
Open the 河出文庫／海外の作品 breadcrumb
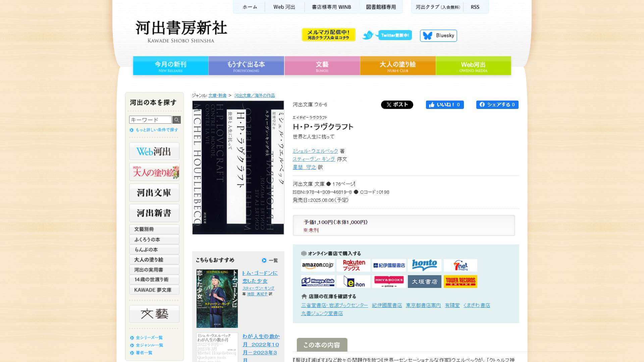point(255,96)
